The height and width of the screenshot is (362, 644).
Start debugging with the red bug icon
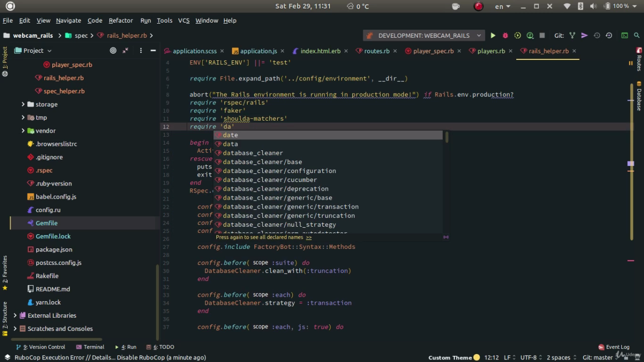pos(505,36)
